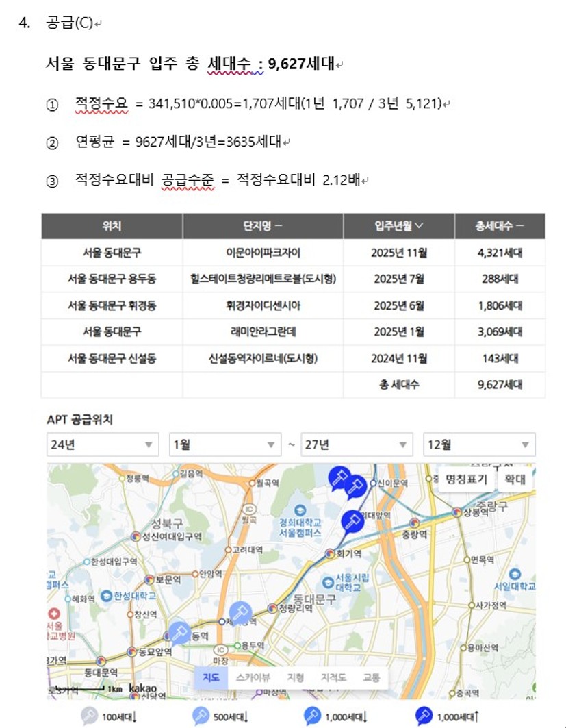
Task: Click the 3,069세대 cell
Action: pyautogui.click(x=500, y=332)
